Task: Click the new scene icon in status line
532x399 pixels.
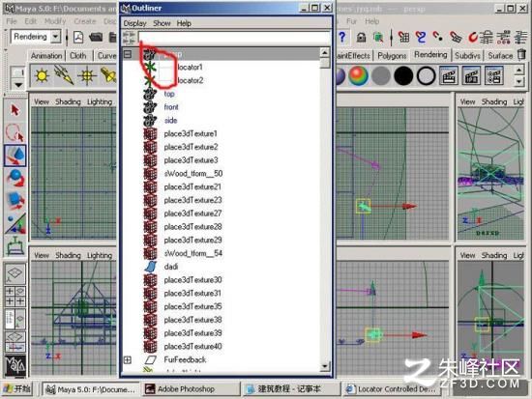Action: [x=78, y=38]
